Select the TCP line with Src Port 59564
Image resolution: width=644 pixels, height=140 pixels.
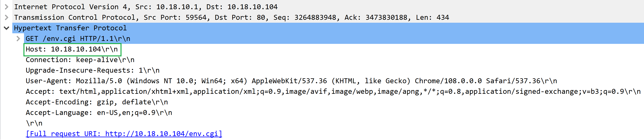[x=175, y=17]
